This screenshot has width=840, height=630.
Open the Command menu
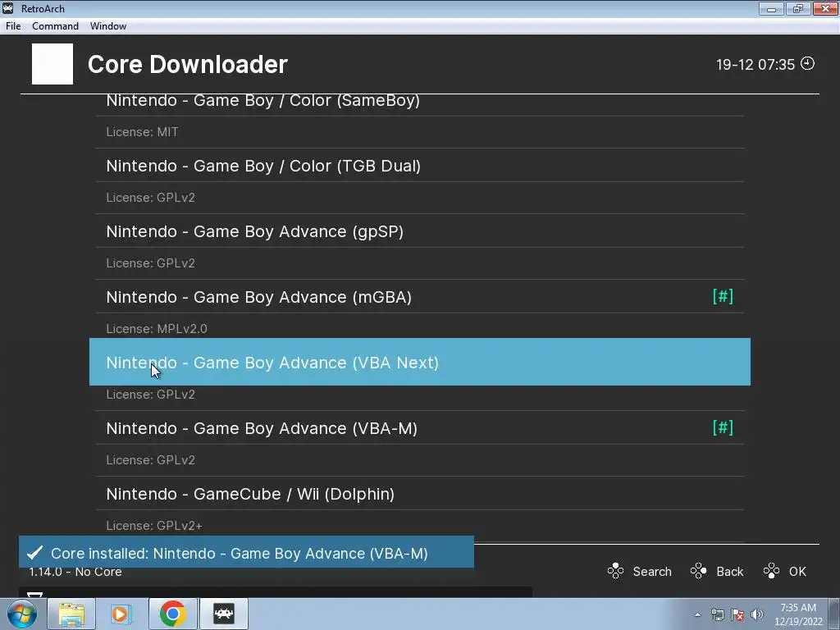coord(55,25)
